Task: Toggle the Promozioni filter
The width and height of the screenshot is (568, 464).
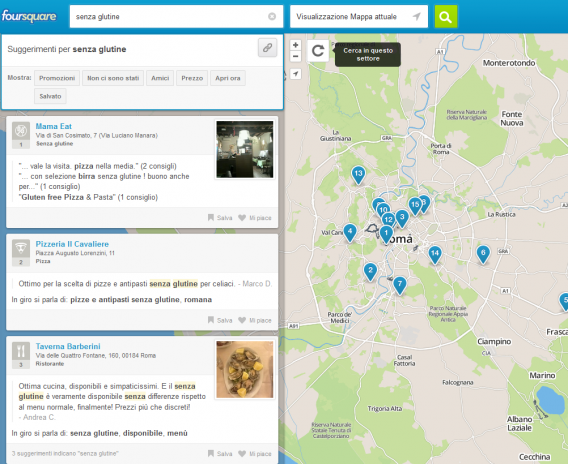Action: (x=57, y=78)
